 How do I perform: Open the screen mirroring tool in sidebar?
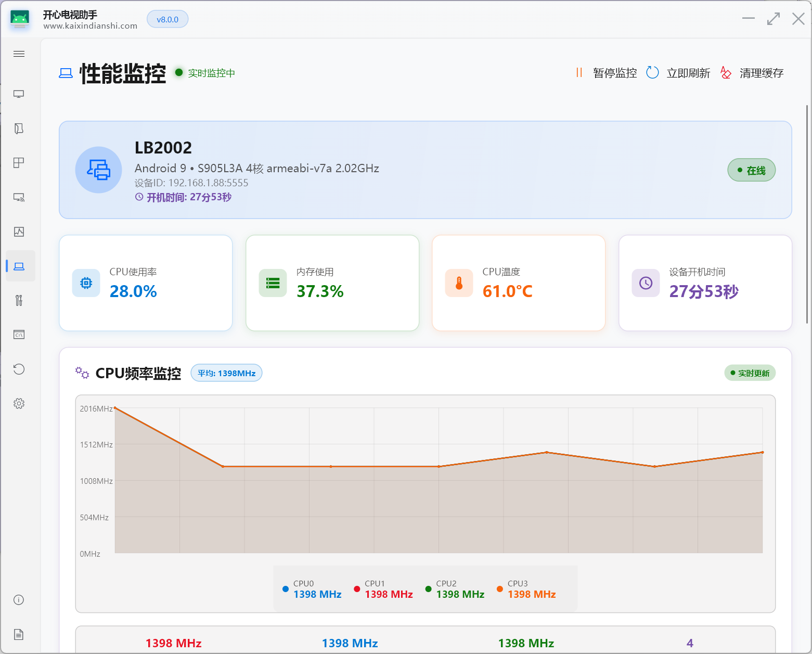[19, 197]
